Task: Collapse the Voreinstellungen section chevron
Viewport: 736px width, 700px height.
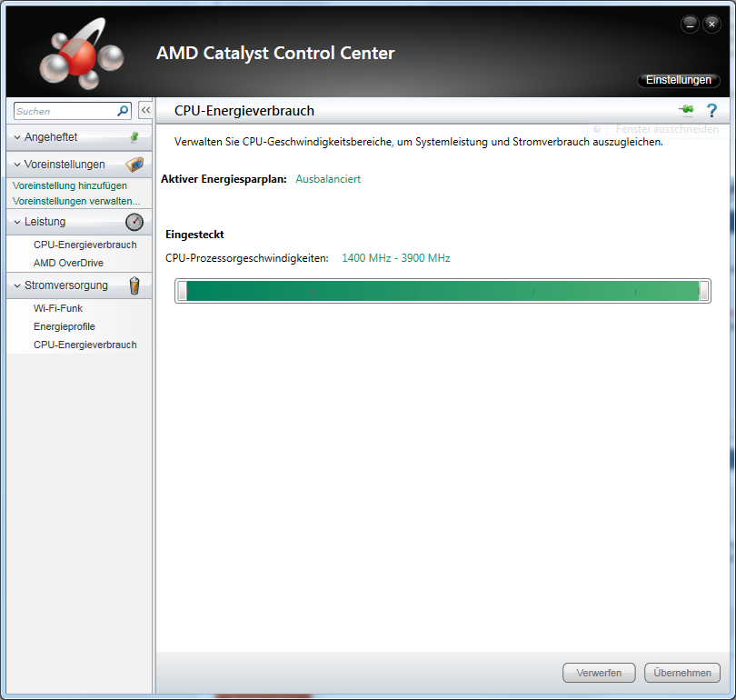Action: pyautogui.click(x=17, y=165)
